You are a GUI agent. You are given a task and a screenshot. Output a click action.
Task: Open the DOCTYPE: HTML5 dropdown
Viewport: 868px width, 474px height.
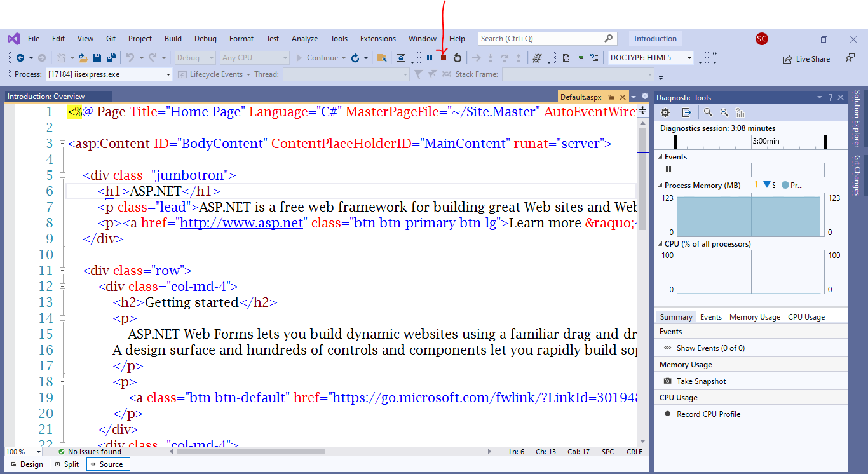(x=689, y=58)
